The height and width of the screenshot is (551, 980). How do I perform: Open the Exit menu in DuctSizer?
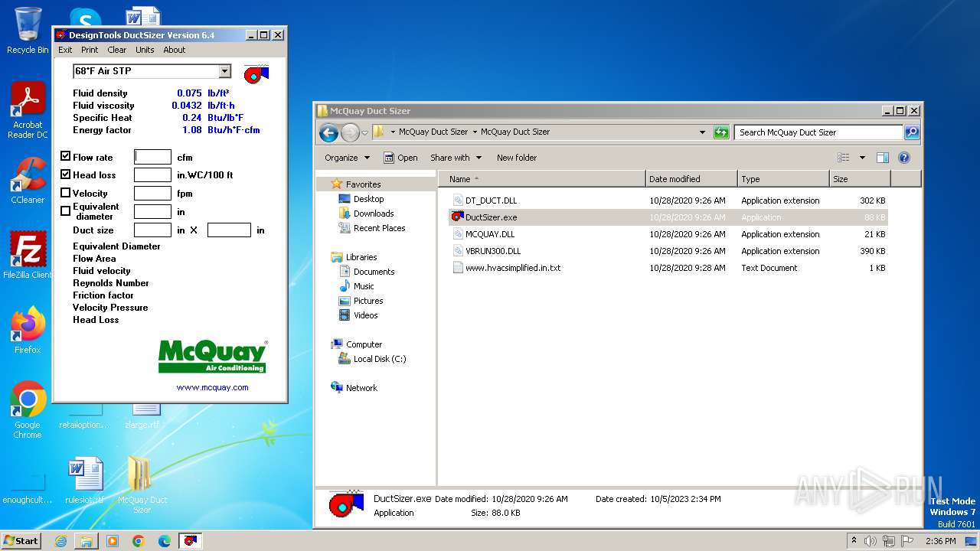[65, 50]
